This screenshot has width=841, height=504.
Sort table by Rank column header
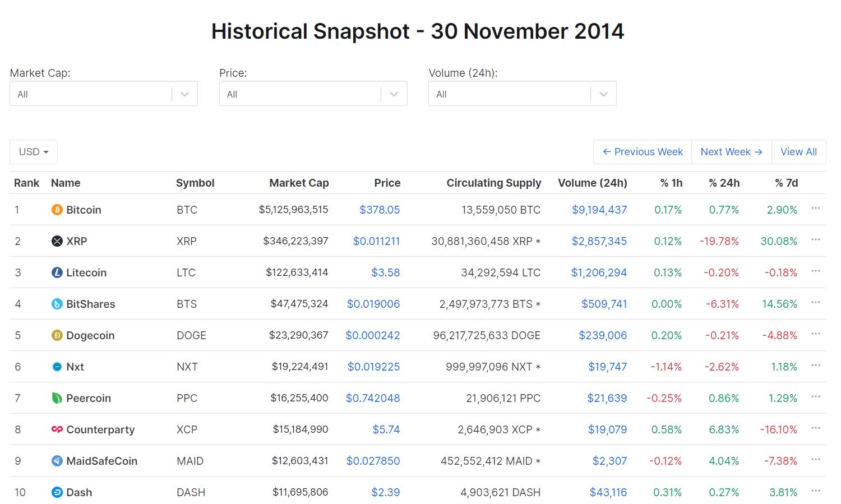26,183
